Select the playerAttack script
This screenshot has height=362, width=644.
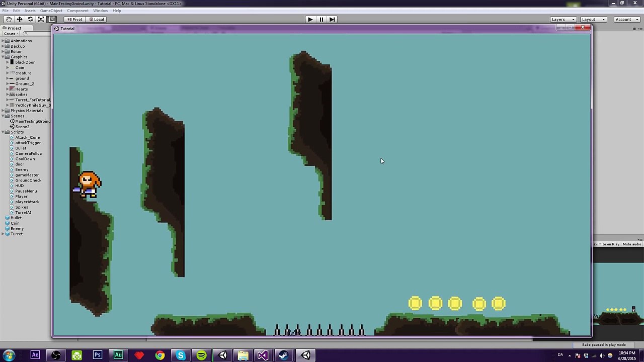[x=24, y=202]
